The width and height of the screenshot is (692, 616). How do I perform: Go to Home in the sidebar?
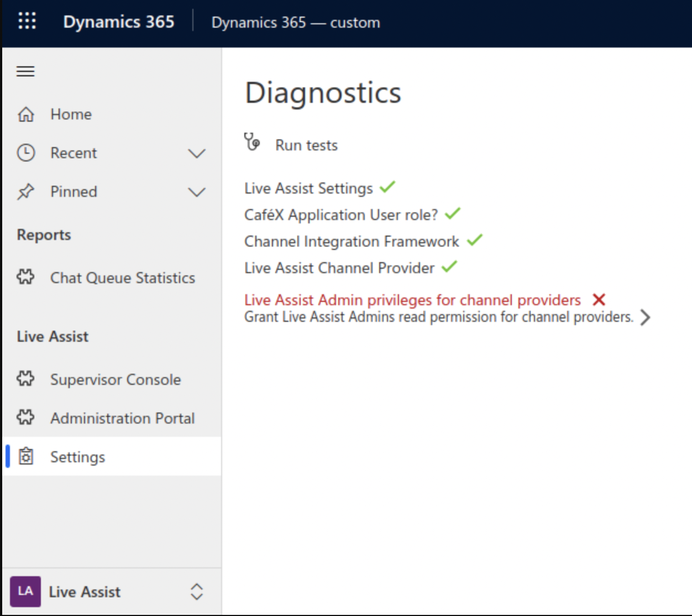point(112,114)
